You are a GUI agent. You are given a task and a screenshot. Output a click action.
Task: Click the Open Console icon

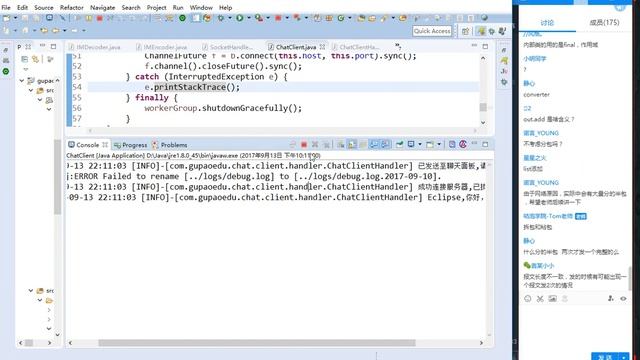[430, 144]
